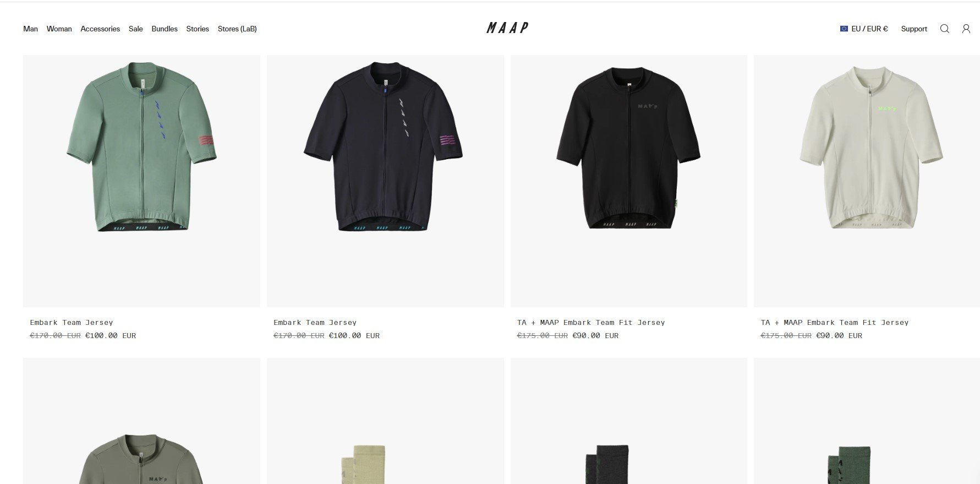
Task: Go to the Sale section
Action: point(136,29)
